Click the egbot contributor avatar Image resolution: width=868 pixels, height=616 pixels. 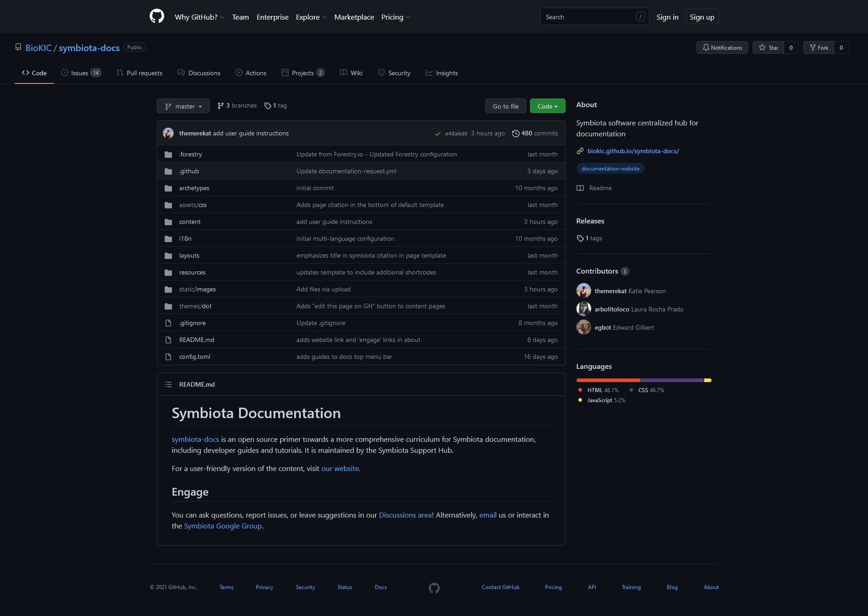coord(584,327)
